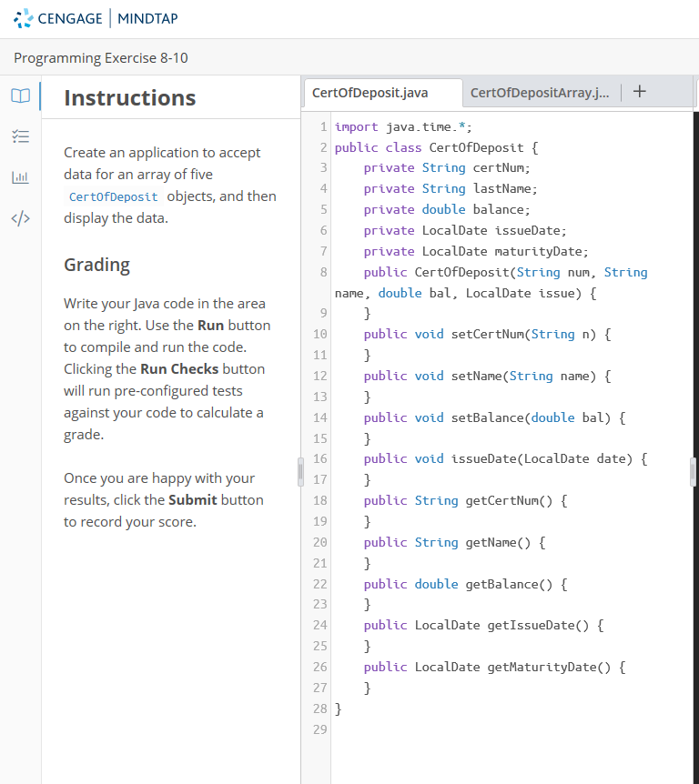Click the getMaturityDate() method line

pos(494,668)
